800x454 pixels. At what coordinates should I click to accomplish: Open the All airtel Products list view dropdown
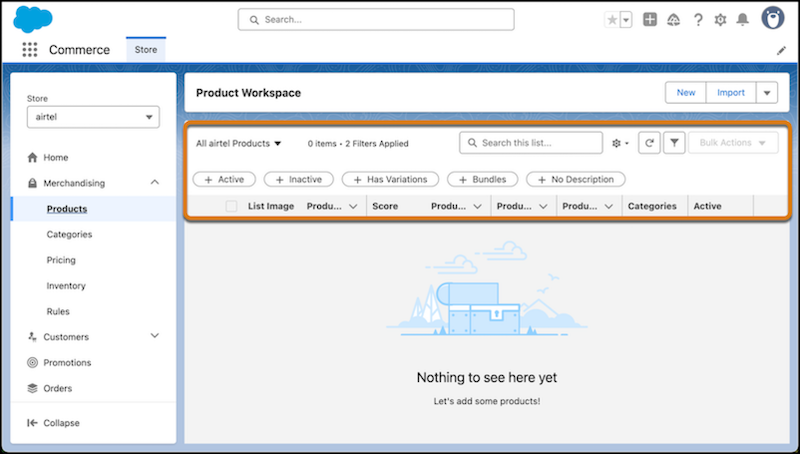238,143
